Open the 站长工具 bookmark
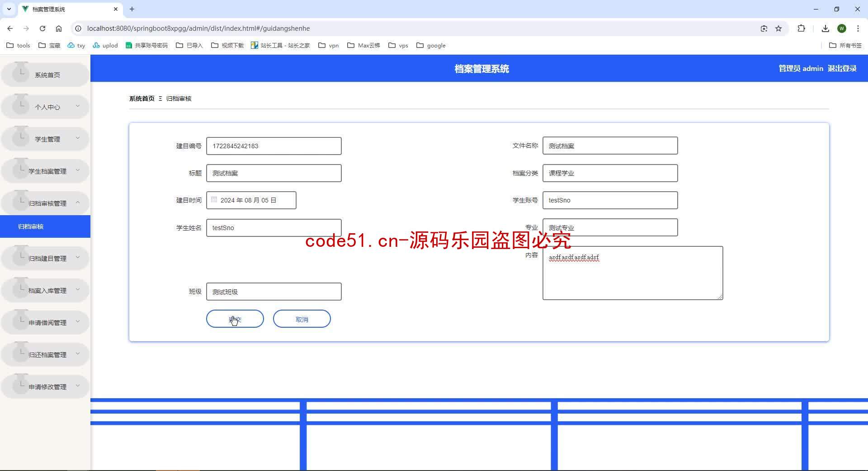The width and height of the screenshot is (868, 471). click(280, 45)
